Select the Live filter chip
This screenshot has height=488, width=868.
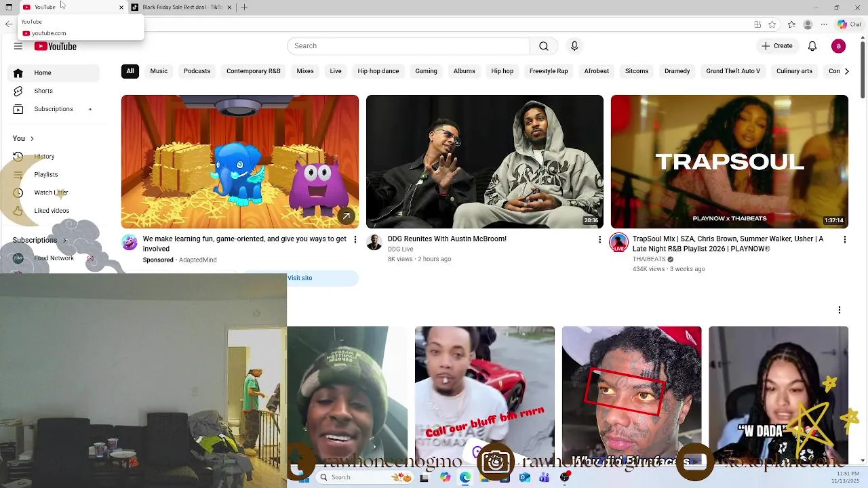(x=336, y=71)
